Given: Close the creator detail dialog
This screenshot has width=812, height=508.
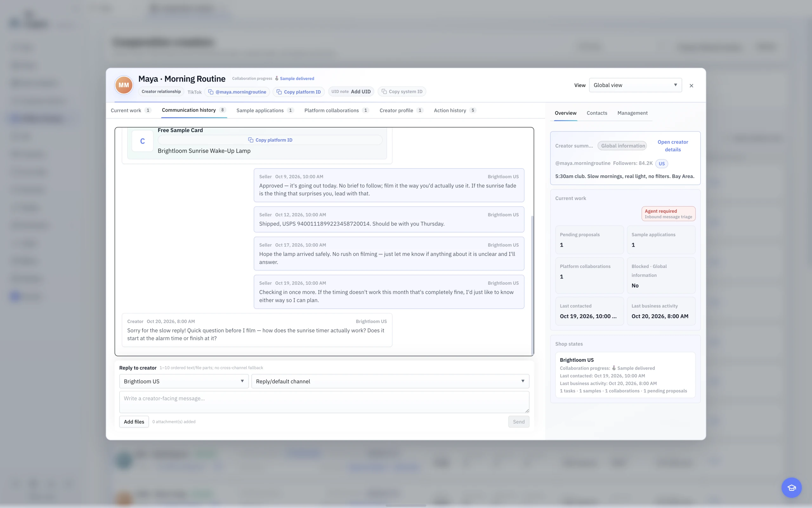Looking at the screenshot, I should [x=691, y=86].
